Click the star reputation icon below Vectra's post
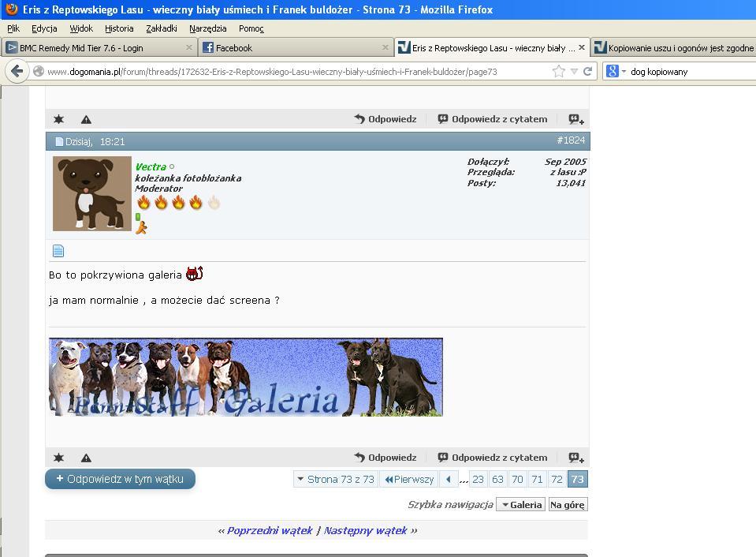756x557 pixels. pos(58,458)
